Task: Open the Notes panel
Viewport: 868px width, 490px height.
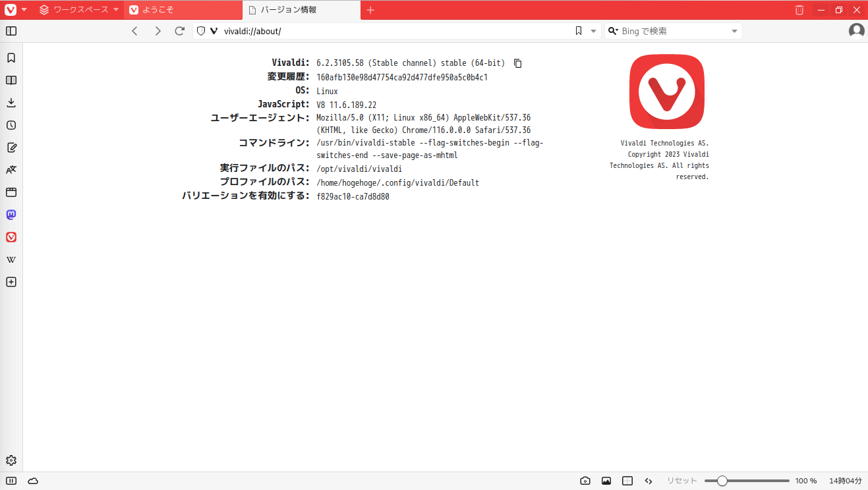Action: [11, 148]
